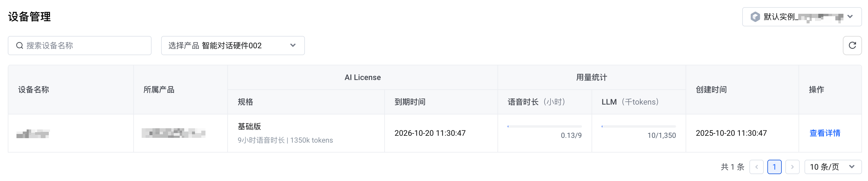The image size is (868, 181).
Task: Click the 创建时间 column header
Action: coord(711,90)
